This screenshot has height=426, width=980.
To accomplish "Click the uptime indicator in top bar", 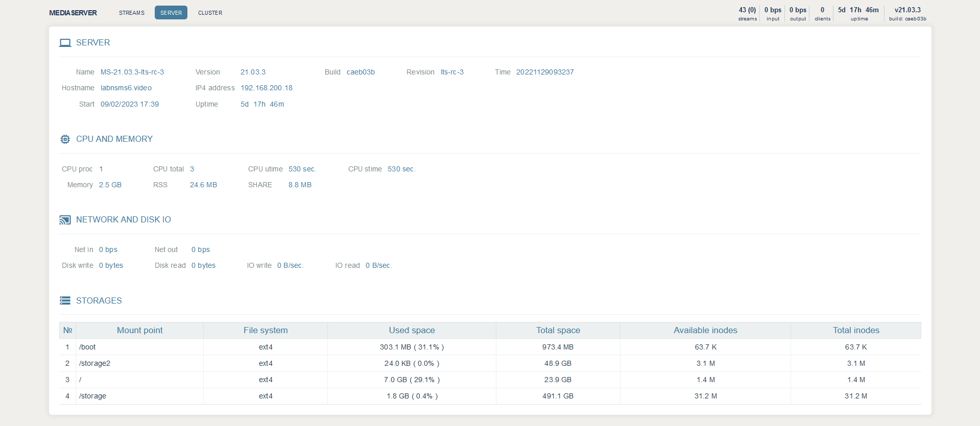I will 858,13.
